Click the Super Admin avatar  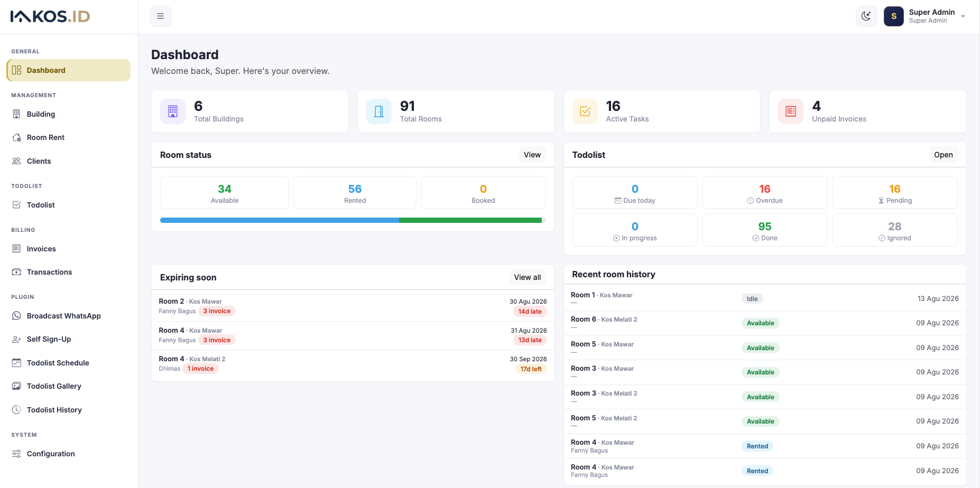point(893,16)
